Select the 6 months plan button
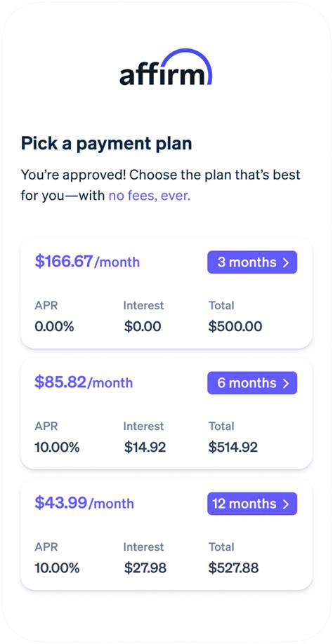The image size is (333, 644). [x=252, y=383]
